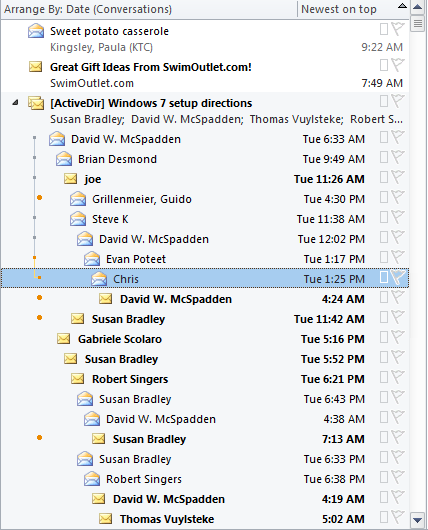
Task: Select Susan Bradley 7:13 AM message
Action: tap(205, 438)
